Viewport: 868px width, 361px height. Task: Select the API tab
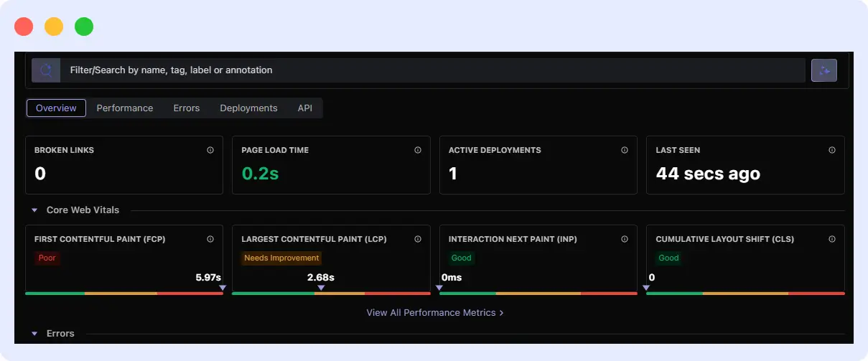tap(305, 108)
